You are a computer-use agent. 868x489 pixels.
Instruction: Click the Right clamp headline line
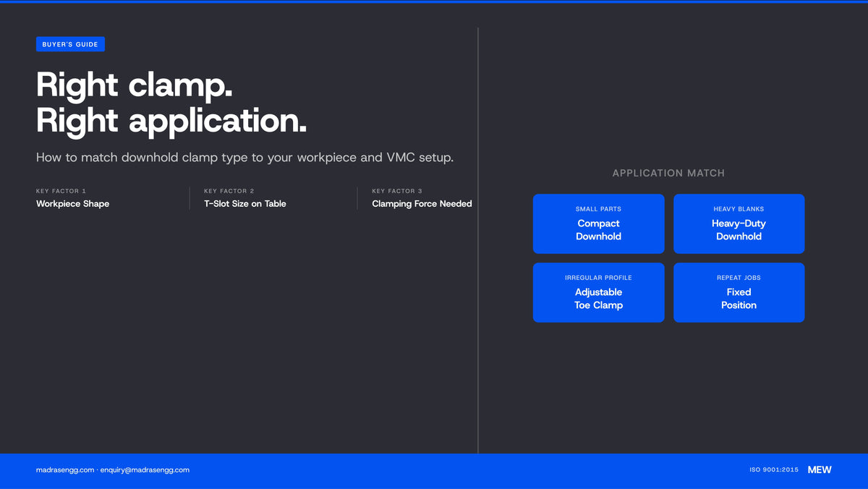(x=135, y=85)
